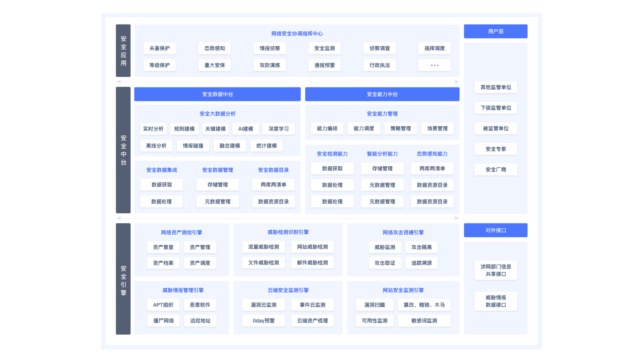644x362 pixels.
Task: Click 两库两清单 under 安全数据目录
Action: (273, 185)
